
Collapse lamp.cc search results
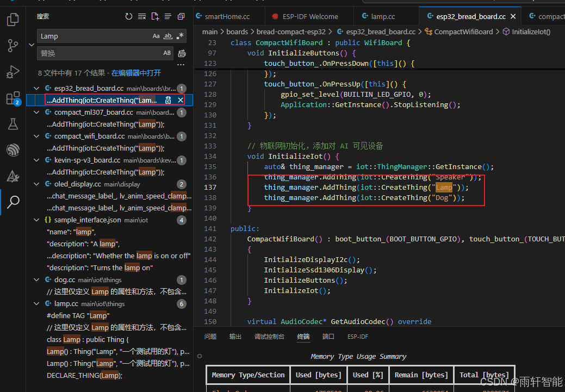tap(36, 304)
